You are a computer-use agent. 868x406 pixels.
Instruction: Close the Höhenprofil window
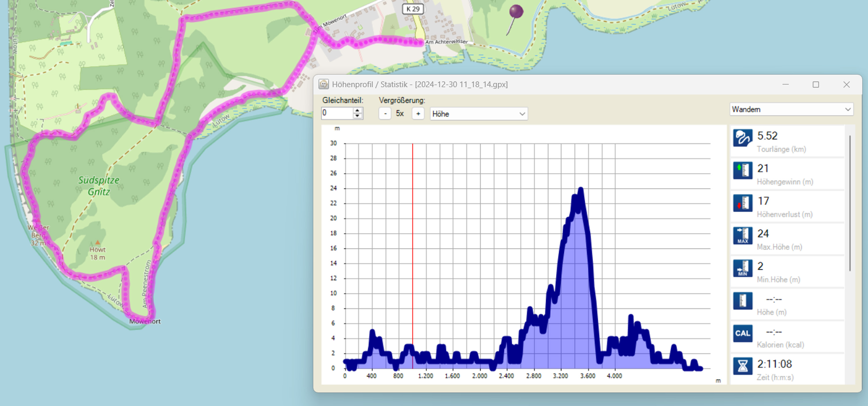tap(846, 84)
